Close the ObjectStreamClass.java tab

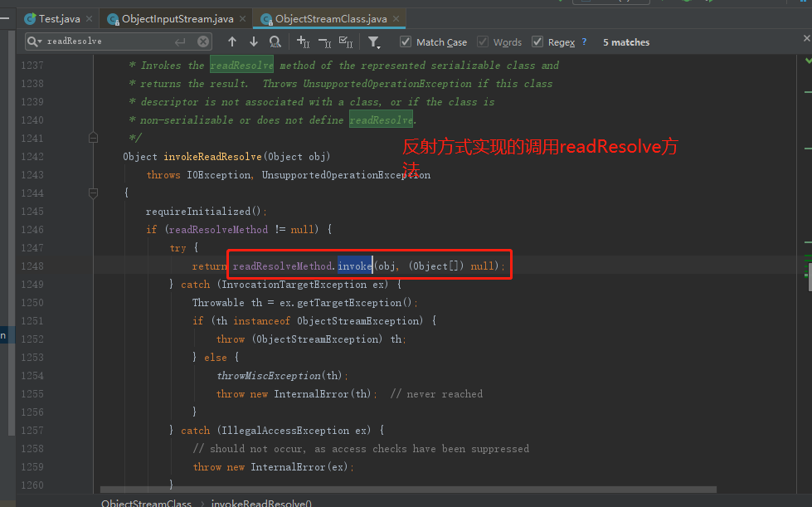click(x=396, y=19)
